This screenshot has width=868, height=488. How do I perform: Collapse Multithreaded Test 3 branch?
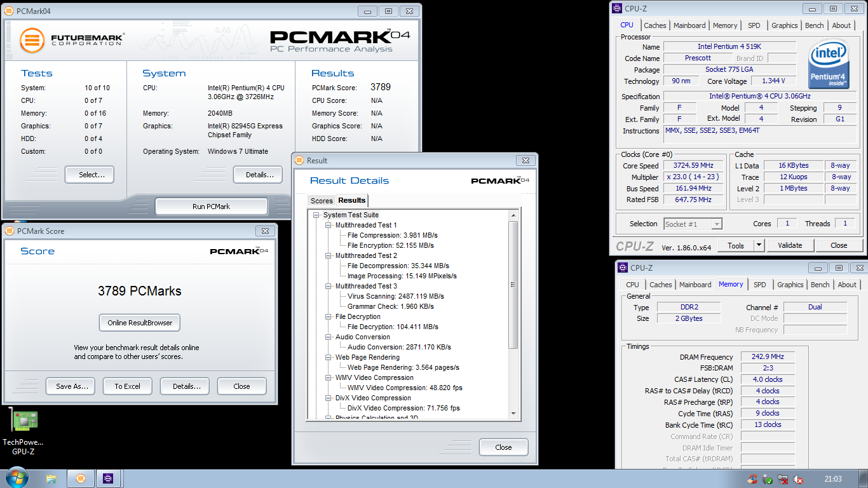click(x=329, y=286)
